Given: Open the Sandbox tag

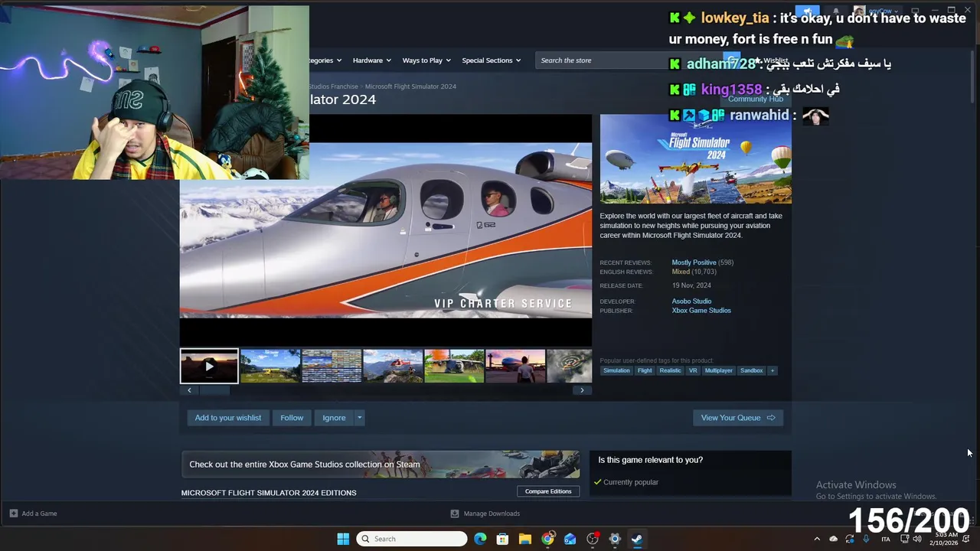Looking at the screenshot, I should [x=751, y=370].
